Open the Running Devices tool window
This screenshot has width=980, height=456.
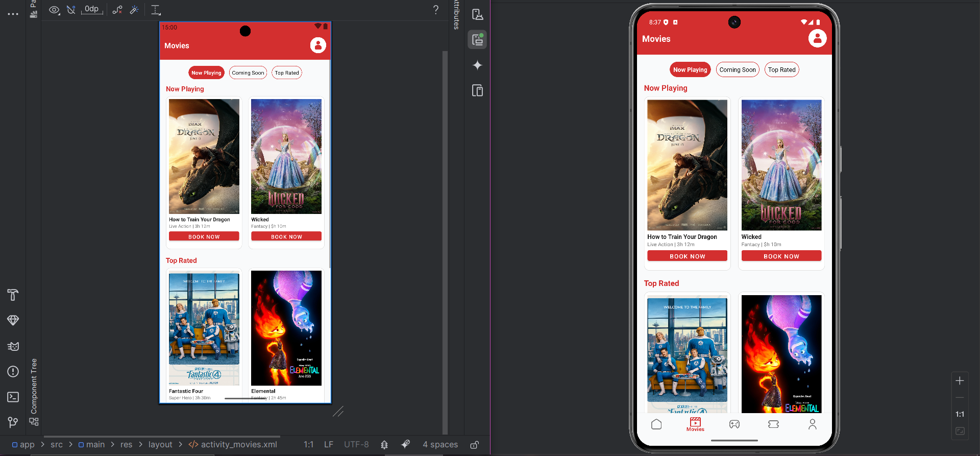(477, 40)
